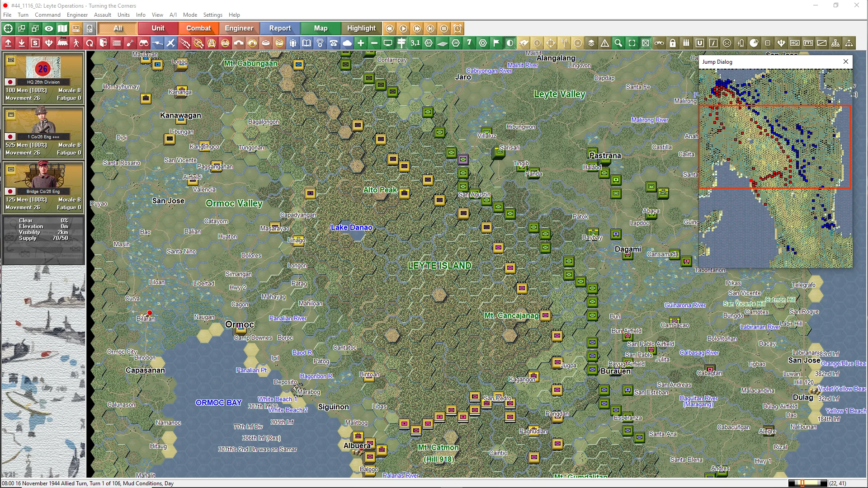The width and height of the screenshot is (868, 488).
Task: Select the HQ 26th Division unit card
Action: [43, 77]
